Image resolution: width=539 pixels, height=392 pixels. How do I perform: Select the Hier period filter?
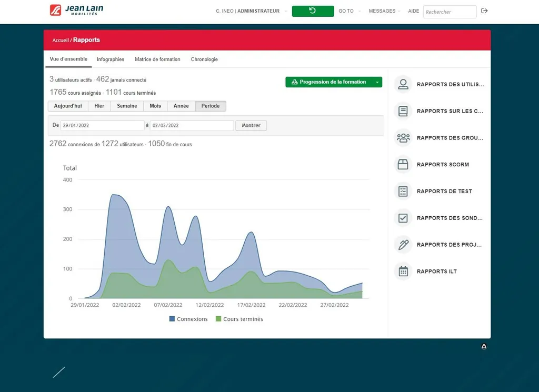(x=99, y=106)
